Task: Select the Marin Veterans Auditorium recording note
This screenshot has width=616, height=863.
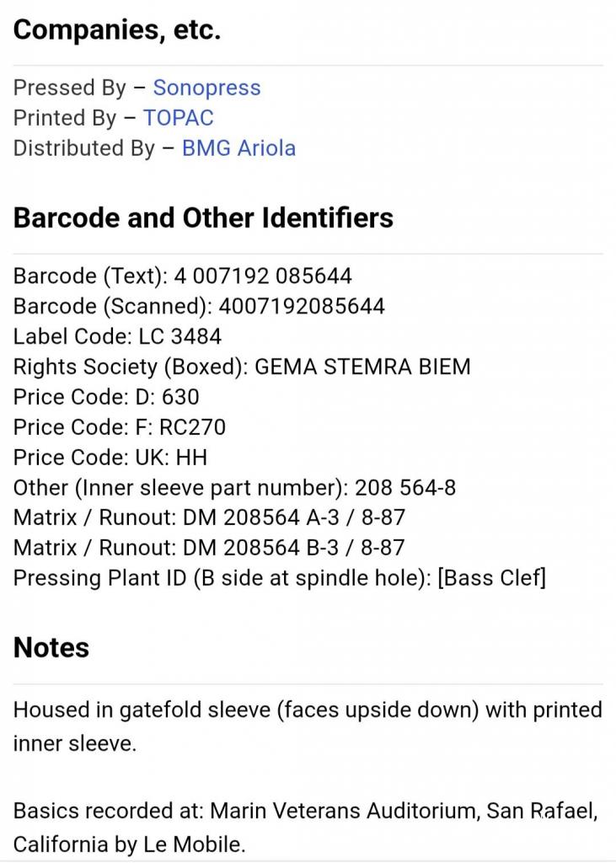Action: [305, 827]
